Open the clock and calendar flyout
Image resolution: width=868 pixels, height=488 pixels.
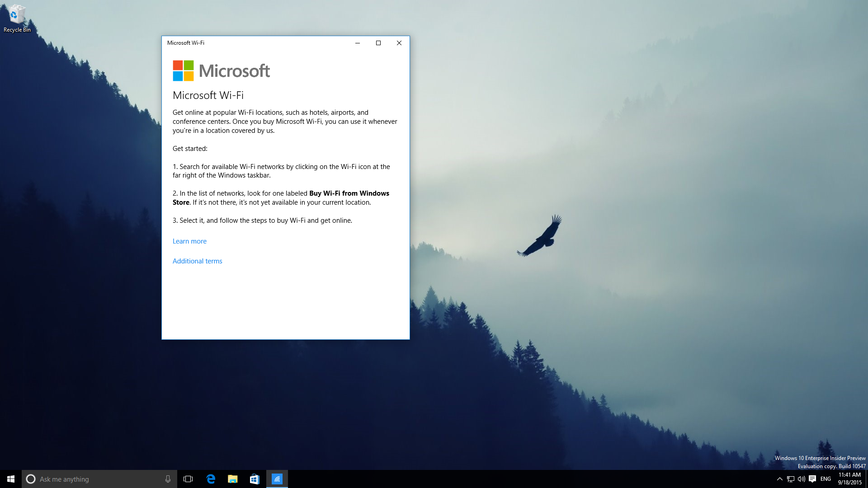coord(849,479)
